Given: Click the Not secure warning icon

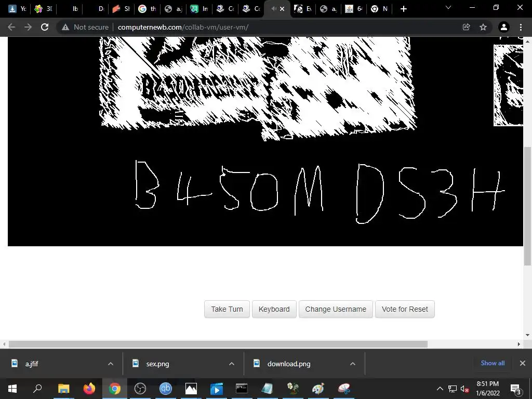Looking at the screenshot, I should tap(65, 27).
